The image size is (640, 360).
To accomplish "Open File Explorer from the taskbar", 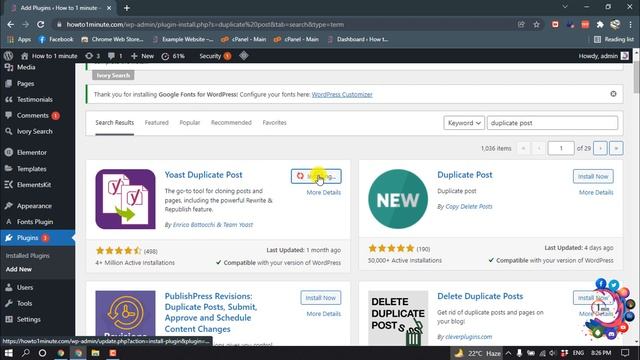I will (x=95, y=353).
